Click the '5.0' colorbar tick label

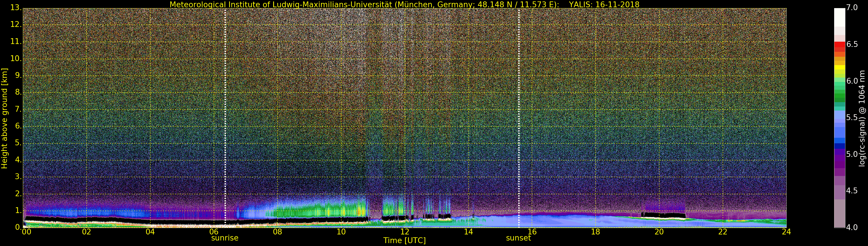852,154
